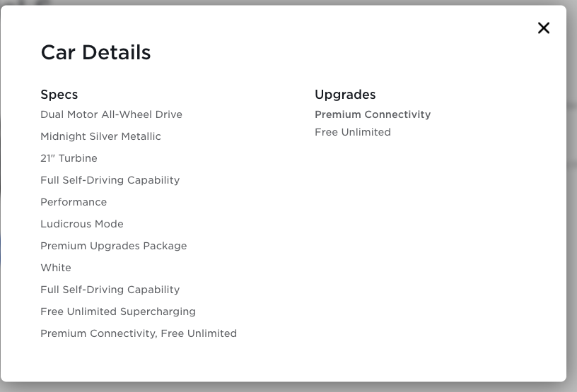Image resolution: width=577 pixels, height=392 pixels.
Task: Select the bold Premium Connectivity upgrade title
Action: [373, 114]
